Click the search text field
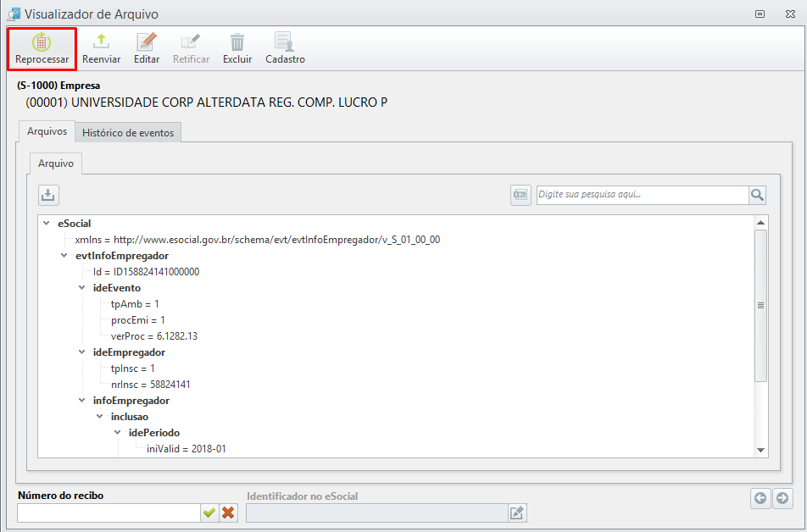 click(x=643, y=195)
